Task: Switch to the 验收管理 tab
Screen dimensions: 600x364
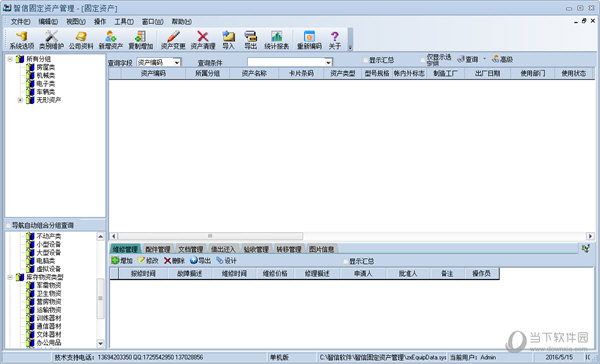Action: tap(256, 249)
